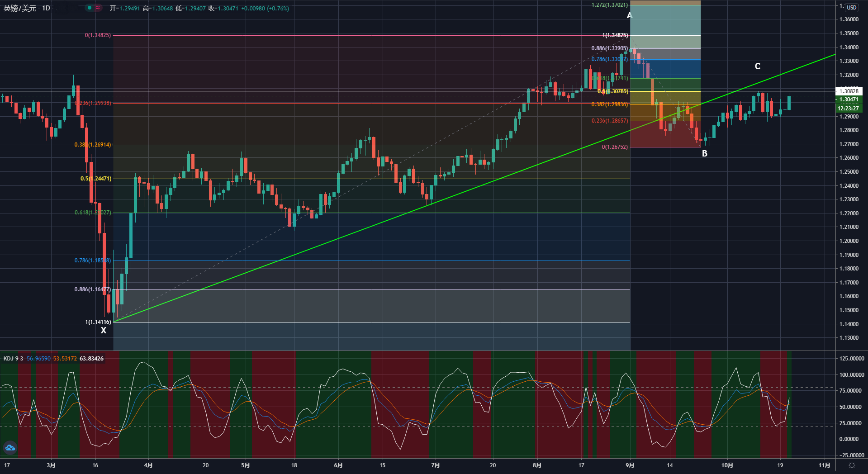Select the C point label above the trendline
868x474 pixels.
(758, 66)
